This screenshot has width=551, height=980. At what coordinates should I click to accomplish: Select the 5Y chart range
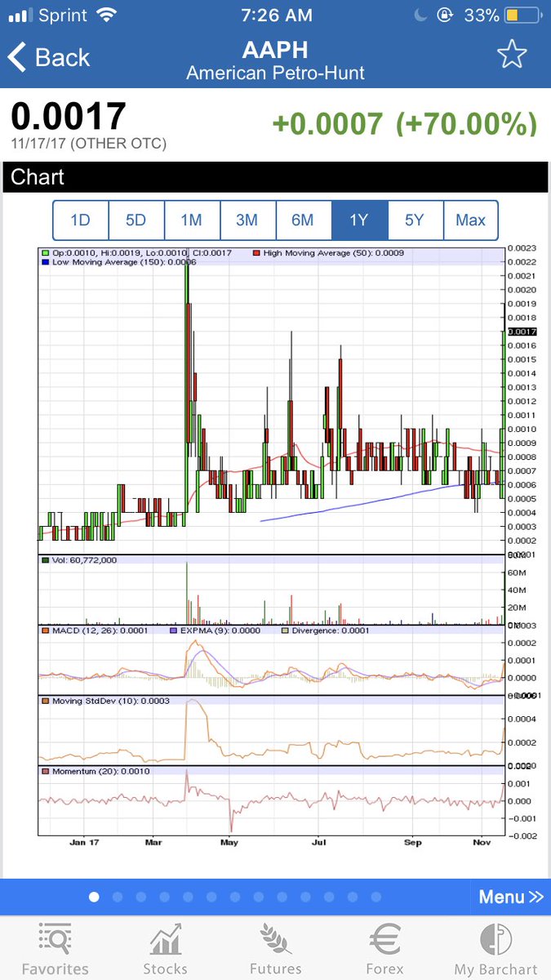pos(415,220)
